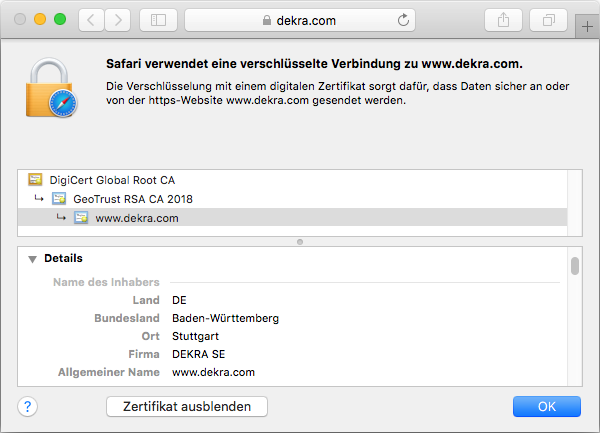This screenshot has width=600, height=433.
Task: Select GeoTrust RSA CA 2018 row
Action: click(292, 199)
